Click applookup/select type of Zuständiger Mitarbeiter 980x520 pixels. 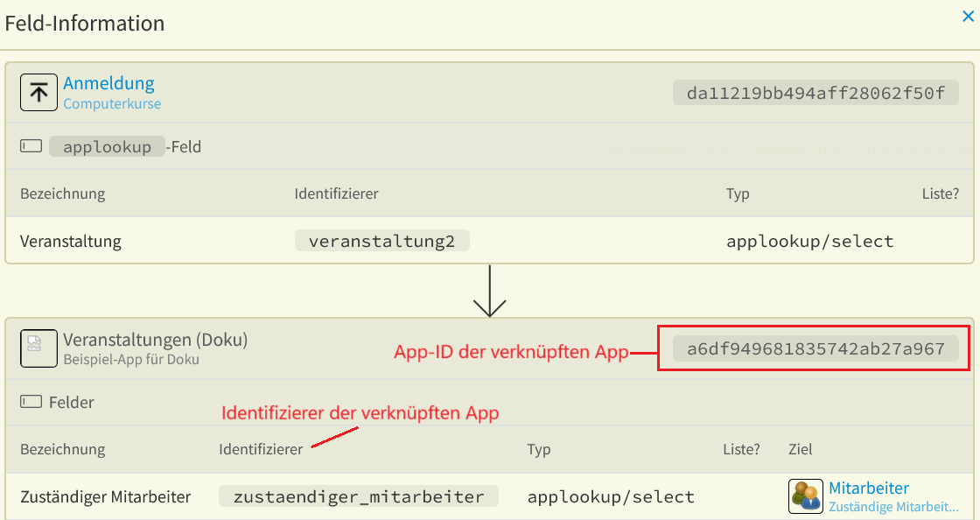[x=611, y=497]
